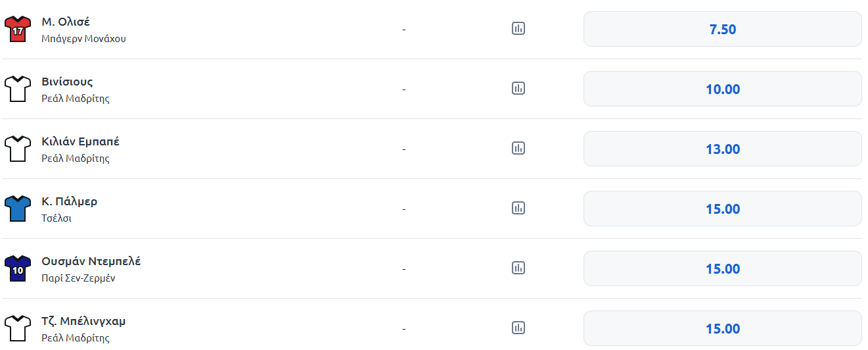868x350 pixels.
Task: Open statistics icon for Τζ. Μπέλινγχαμ
Action: pyautogui.click(x=518, y=328)
